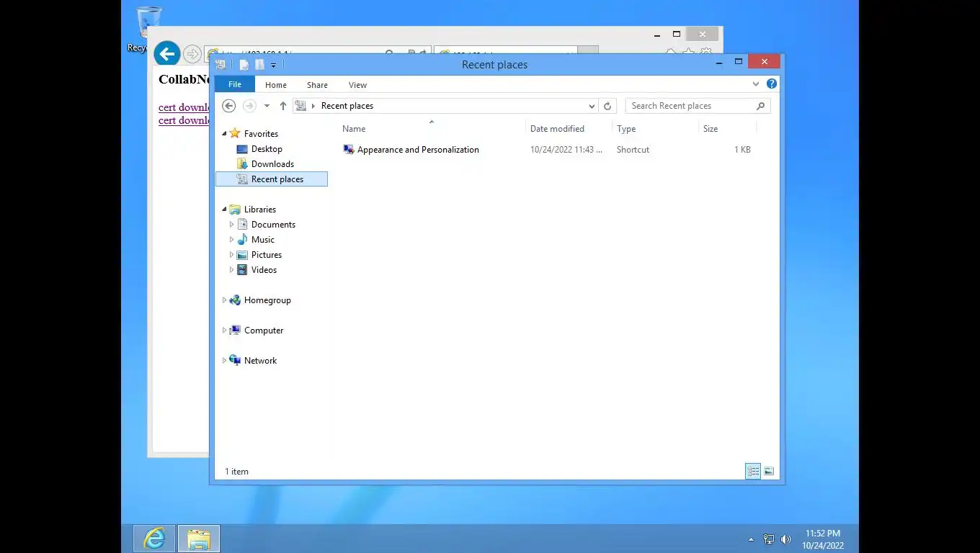
Task: Expand the Documents library node
Action: pyautogui.click(x=231, y=225)
